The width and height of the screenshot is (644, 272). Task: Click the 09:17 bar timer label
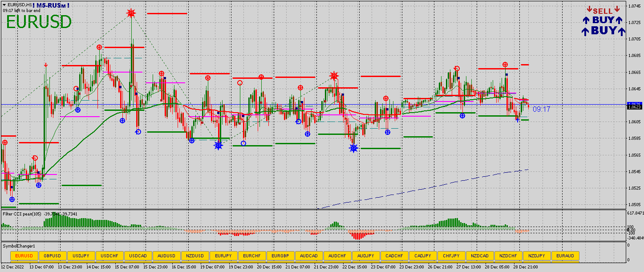(x=541, y=109)
